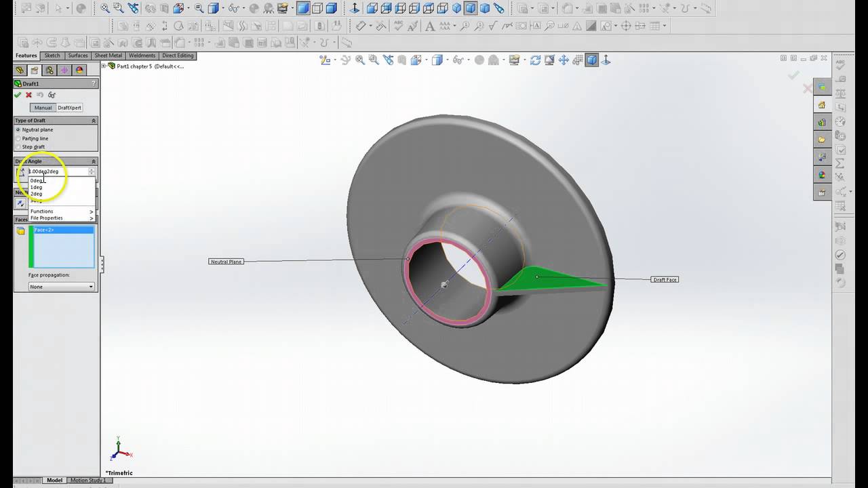
Task: Click Pan arrows icon in heads-up toolbar
Action: coord(564,60)
